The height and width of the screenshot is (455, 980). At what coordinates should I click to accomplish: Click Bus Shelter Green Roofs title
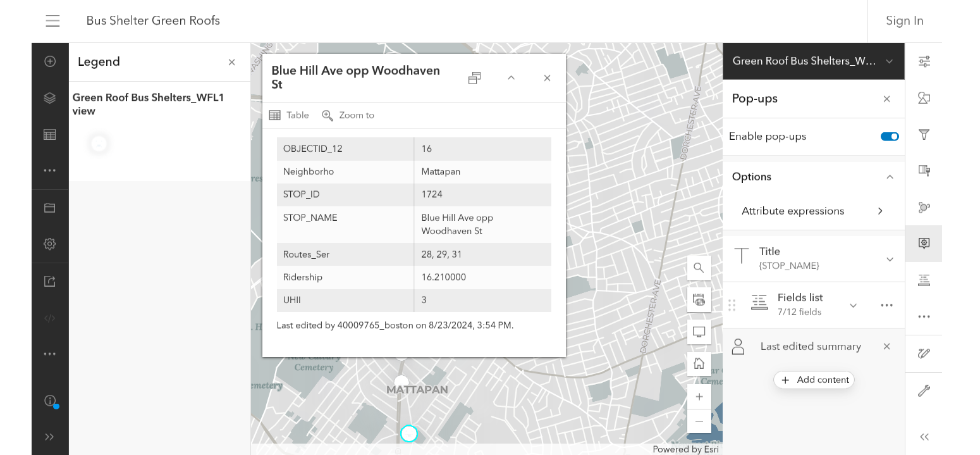click(x=153, y=21)
